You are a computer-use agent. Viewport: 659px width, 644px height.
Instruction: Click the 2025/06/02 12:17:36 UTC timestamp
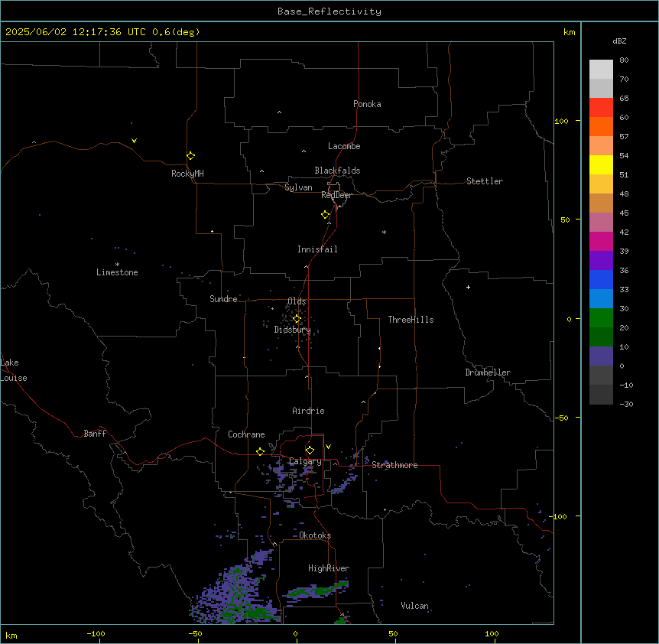76,32
